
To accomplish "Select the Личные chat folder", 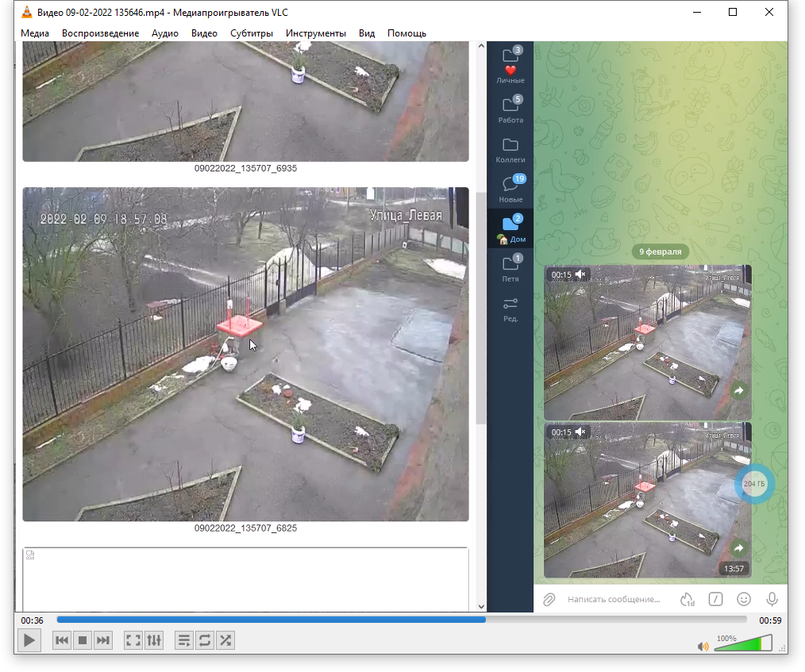I will click(x=510, y=64).
